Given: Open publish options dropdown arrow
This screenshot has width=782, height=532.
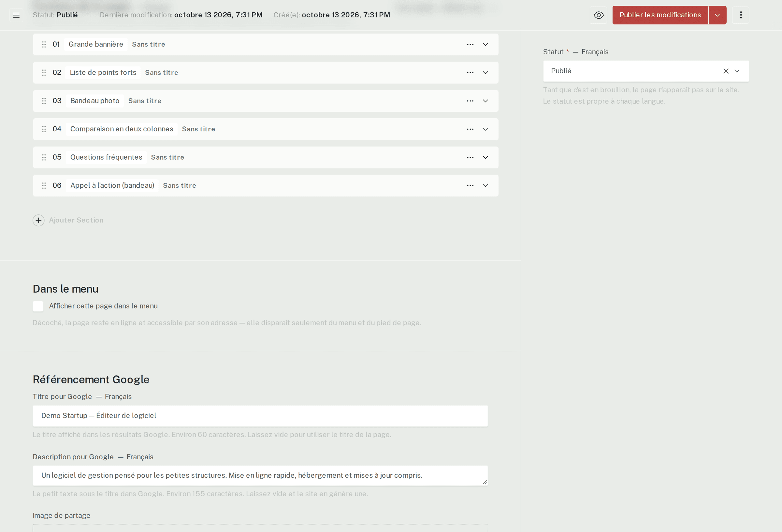Looking at the screenshot, I should click(717, 15).
